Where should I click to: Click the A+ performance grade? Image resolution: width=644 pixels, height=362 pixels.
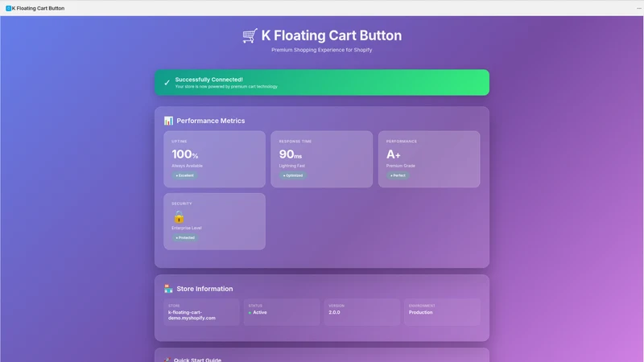(x=393, y=154)
